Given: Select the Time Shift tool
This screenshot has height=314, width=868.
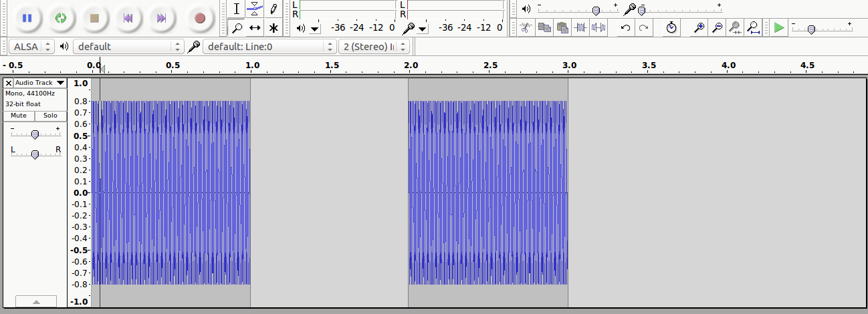Looking at the screenshot, I should click(x=255, y=28).
